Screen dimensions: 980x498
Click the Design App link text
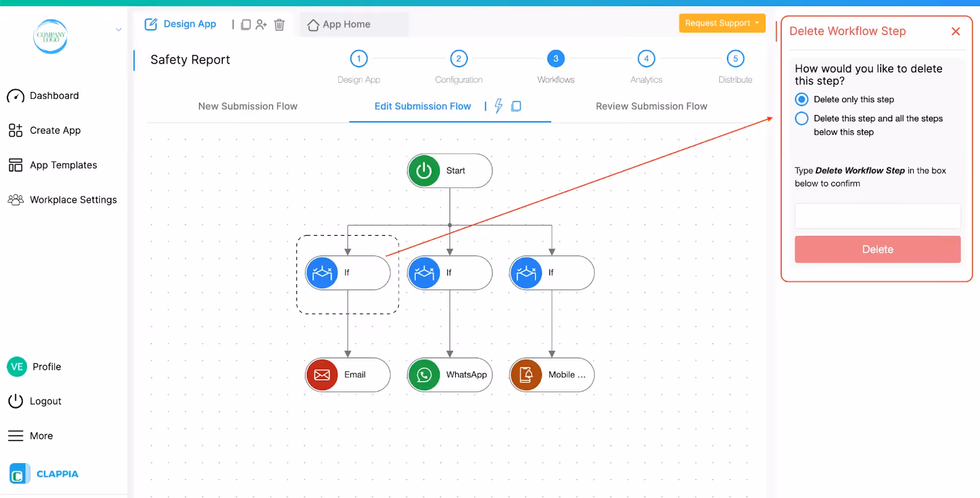click(190, 24)
